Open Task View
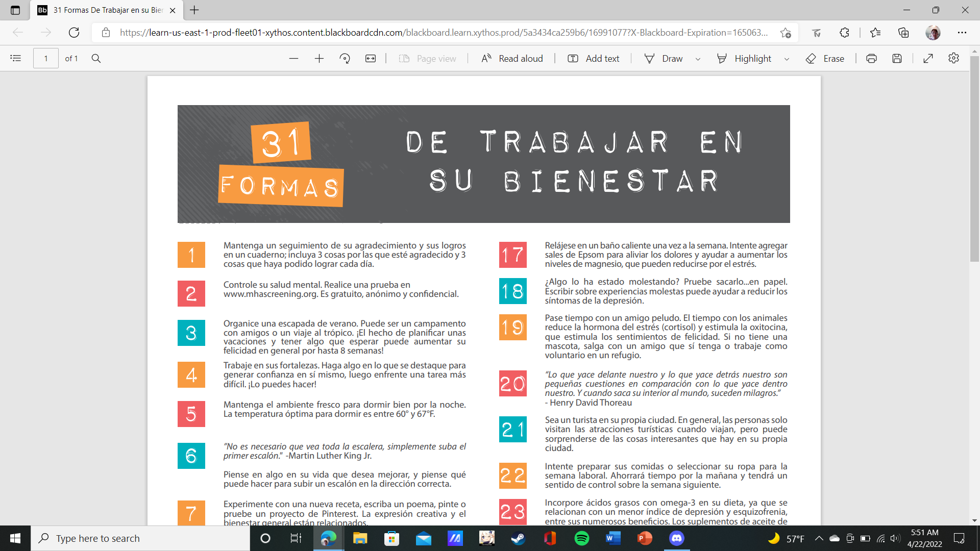The image size is (980, 551). (x=296, y=538)
